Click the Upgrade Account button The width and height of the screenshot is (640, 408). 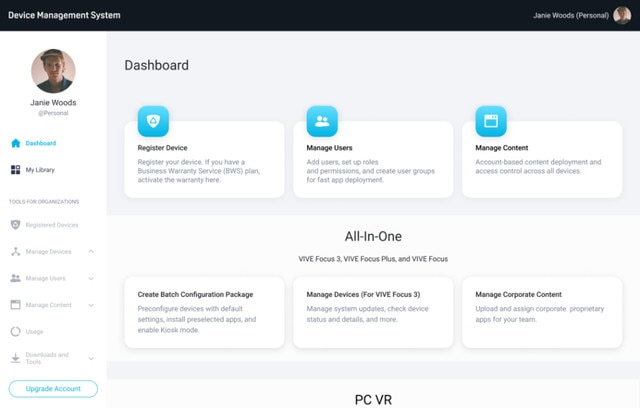pyautogui.click(x=53, y=389)
